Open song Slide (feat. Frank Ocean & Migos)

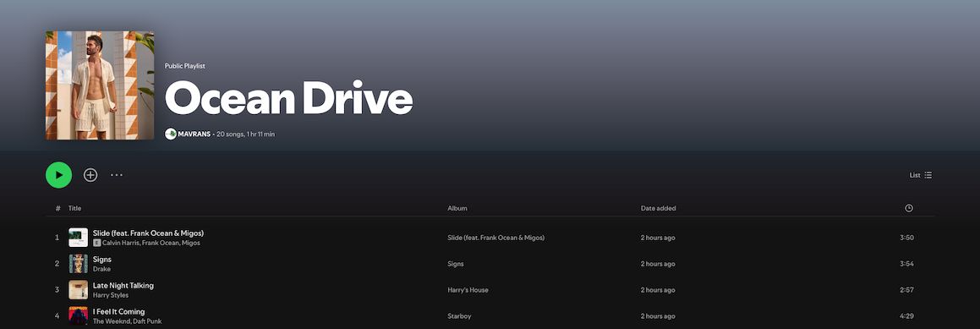pos(148,233)
